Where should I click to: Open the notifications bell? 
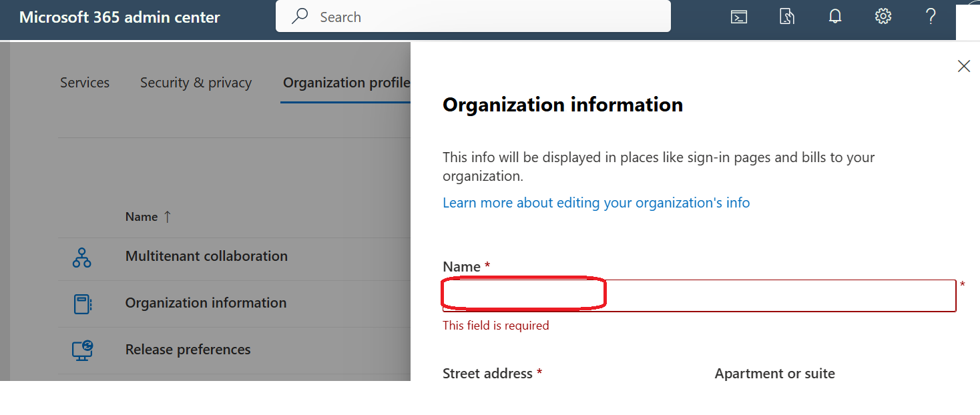click(x=834, y=17)
